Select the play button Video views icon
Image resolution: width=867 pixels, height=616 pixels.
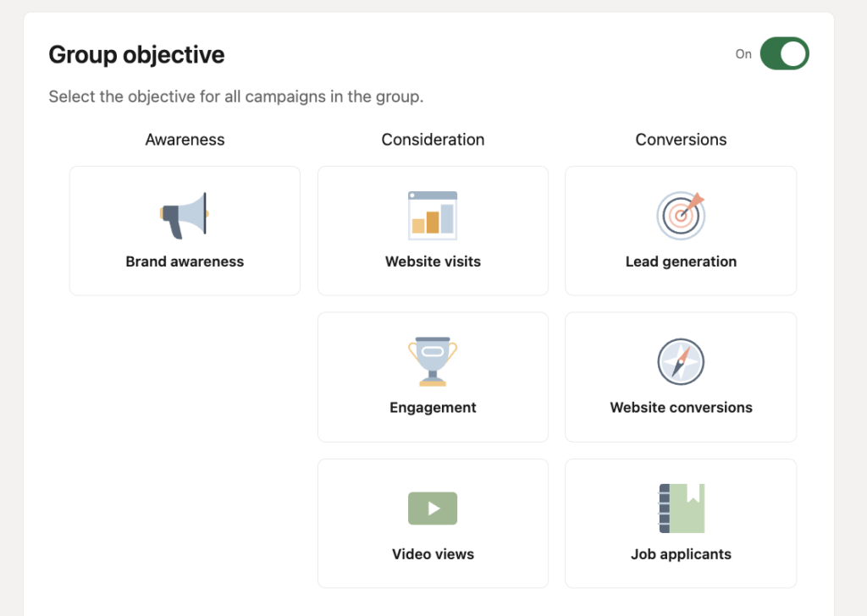[x=433, y=508]
